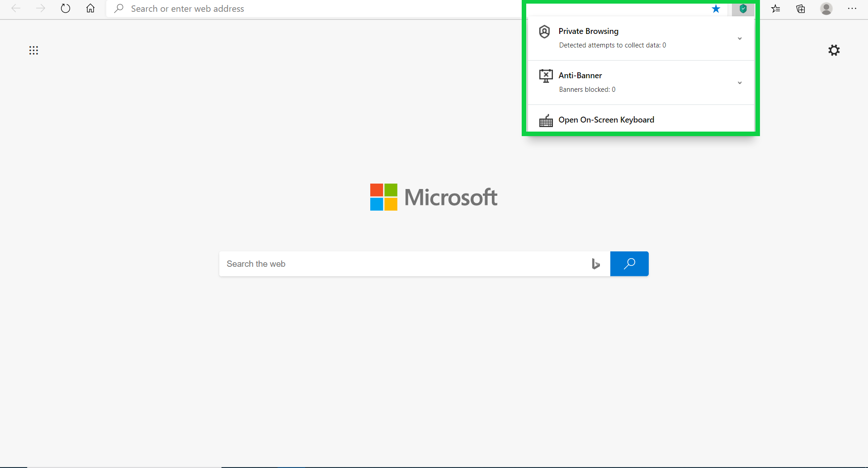Expand the Private Browsing section chevron
Image resolution: width=868 pixels, height=468 pixels.
740,38
